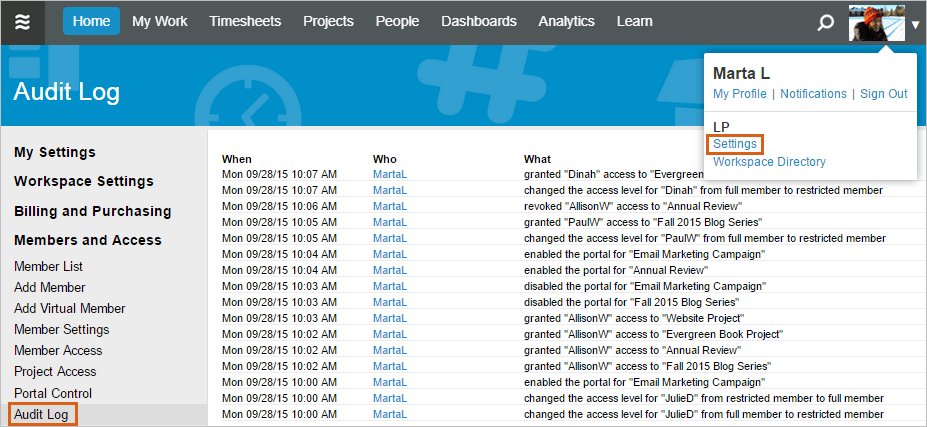Open the Workspace Directory link
This screenshot has width=927, height=427.
(769, 162)
